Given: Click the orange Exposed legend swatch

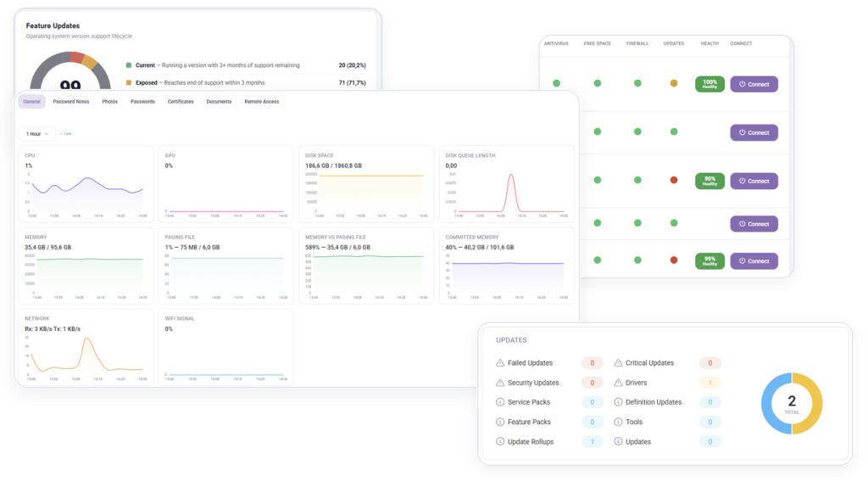Looking at the screenshot, I should coord(129,82).
